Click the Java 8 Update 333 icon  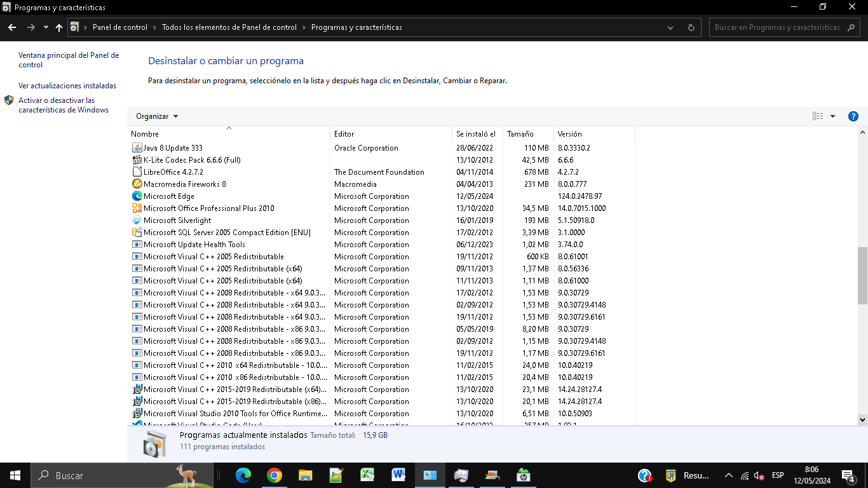coord(137,148)
